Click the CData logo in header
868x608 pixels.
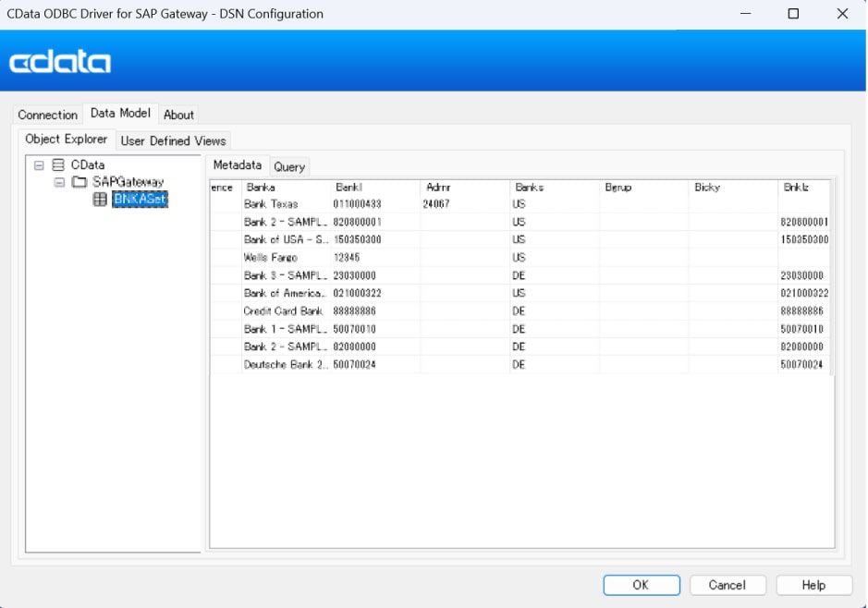coord(60,62)
